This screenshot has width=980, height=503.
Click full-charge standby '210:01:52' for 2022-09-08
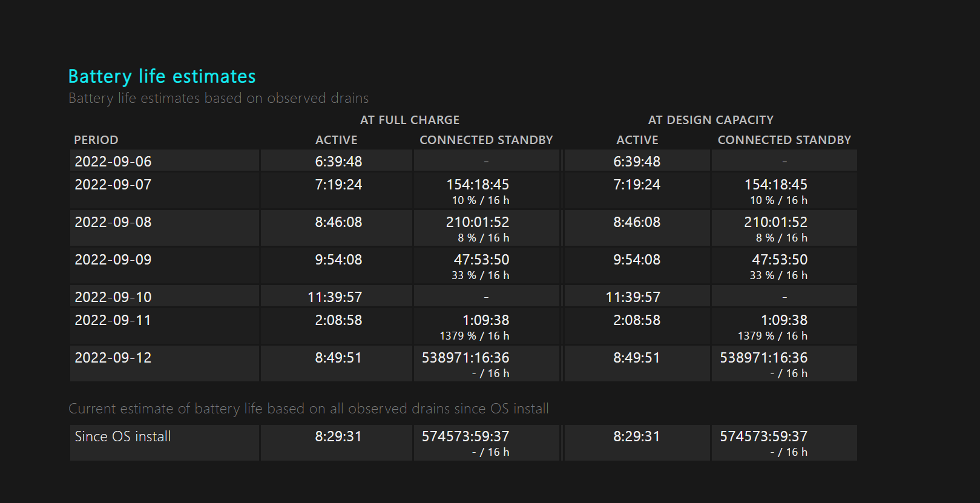pyautogui.click(x=478, y=222)
